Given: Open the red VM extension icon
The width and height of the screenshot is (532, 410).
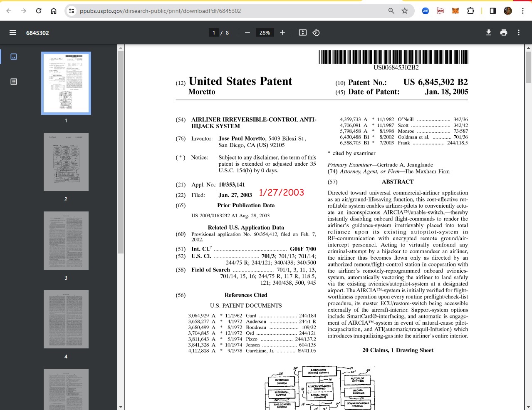Looking at the screenshot, I should click(440, 11).
